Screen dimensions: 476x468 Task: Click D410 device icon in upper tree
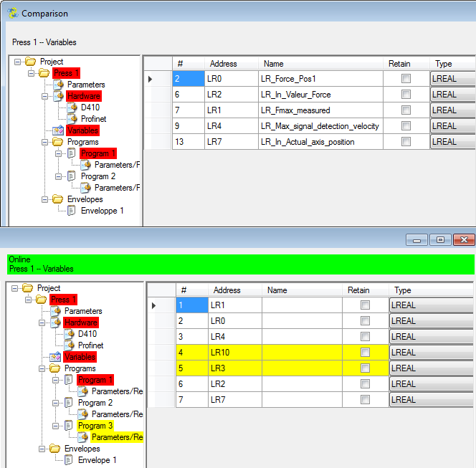click(x=72, y=108)
